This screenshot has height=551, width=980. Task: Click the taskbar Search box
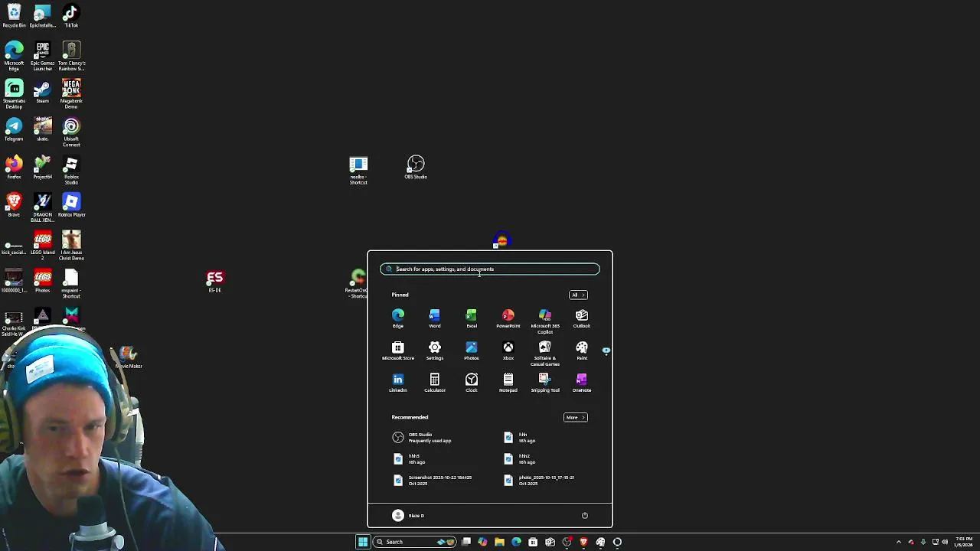413,542
